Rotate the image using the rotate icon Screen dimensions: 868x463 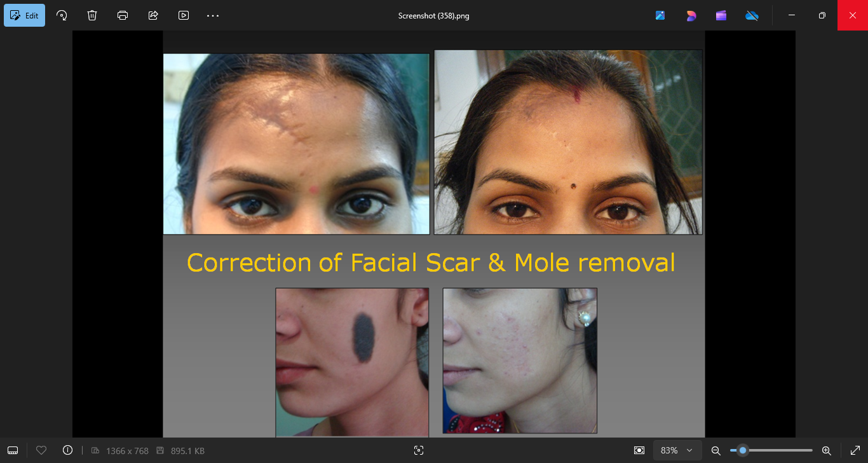pyautogui.click(x=62, y=15)
